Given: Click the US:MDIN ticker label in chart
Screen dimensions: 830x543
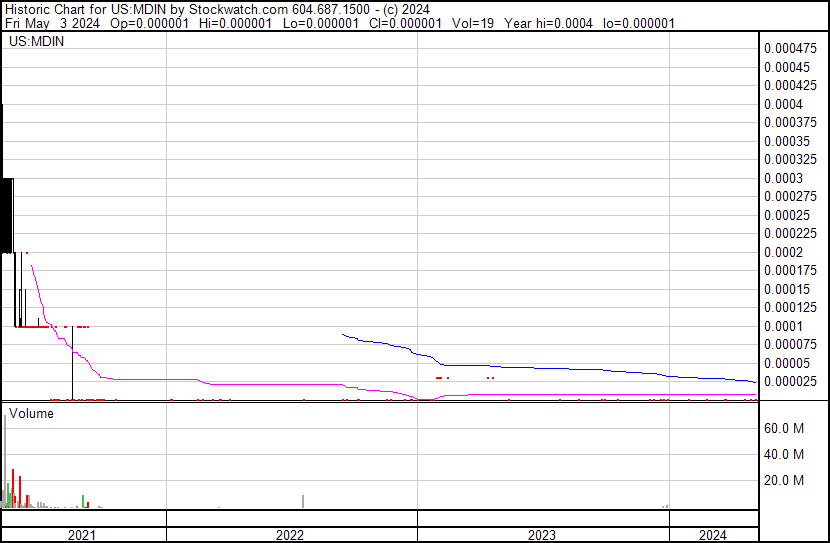Looking at the screenshot, I should click(37, 41).
